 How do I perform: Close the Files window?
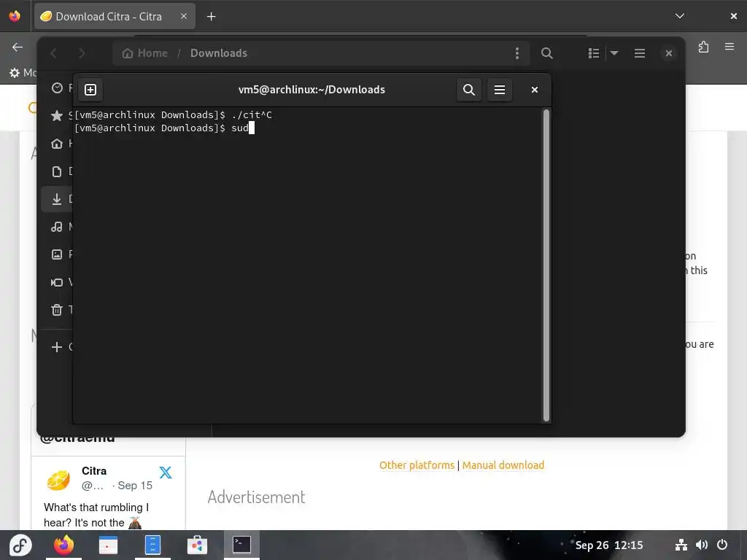669,52
